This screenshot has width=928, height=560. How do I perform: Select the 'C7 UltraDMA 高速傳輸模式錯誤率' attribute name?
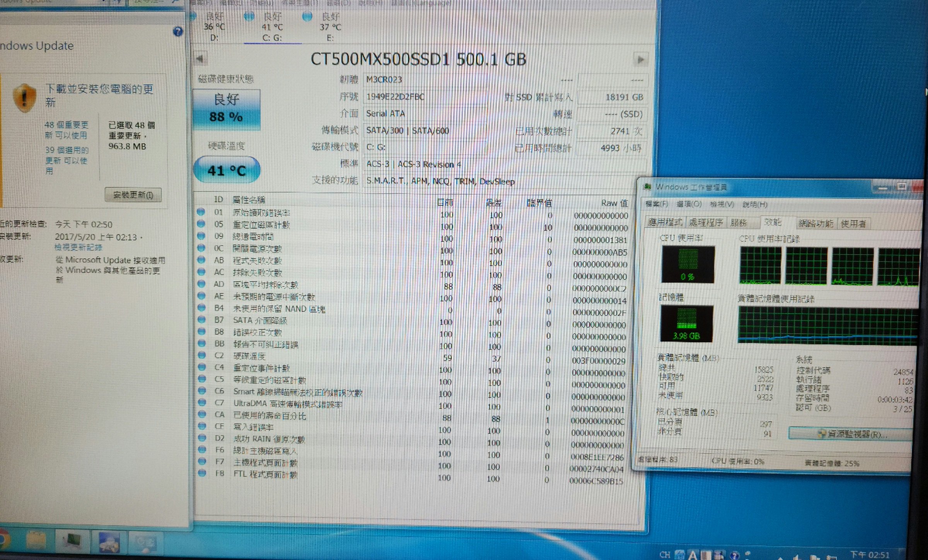point(288,403)
